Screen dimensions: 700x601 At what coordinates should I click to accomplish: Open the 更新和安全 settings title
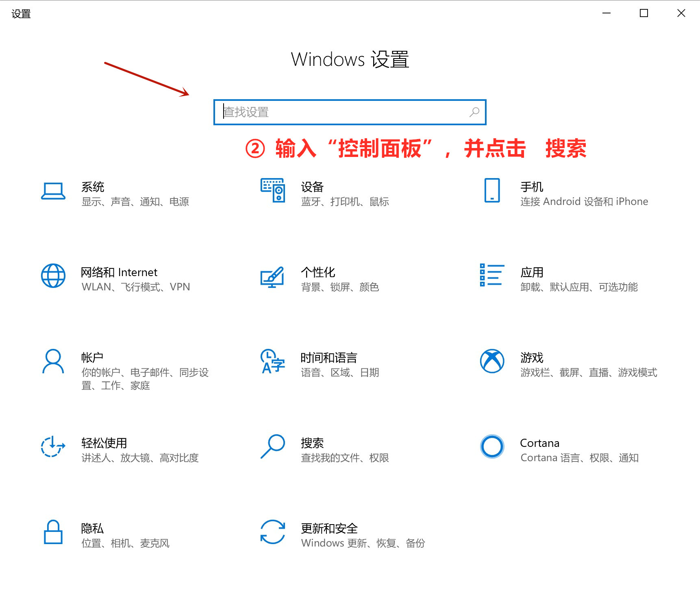coord(329,528)
